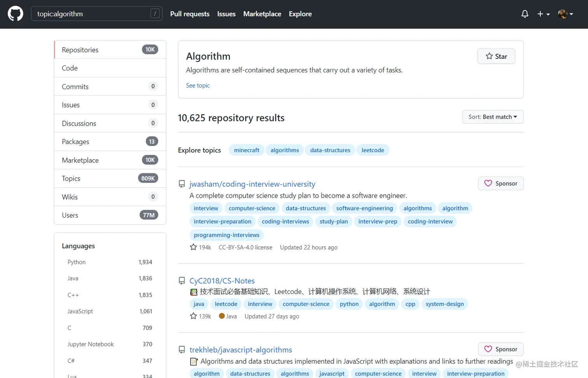The image size is (588, 378).
Task: Select the Repositories filter
Action: (x=110, y=50)
